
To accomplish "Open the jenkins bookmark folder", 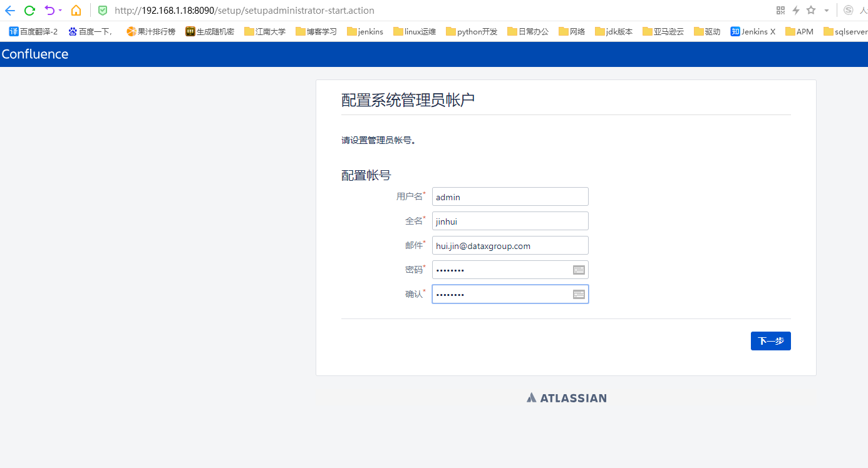I will 365,31.
